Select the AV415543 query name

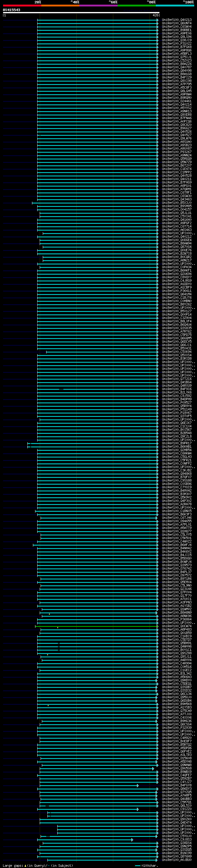[x=11, y=10]
